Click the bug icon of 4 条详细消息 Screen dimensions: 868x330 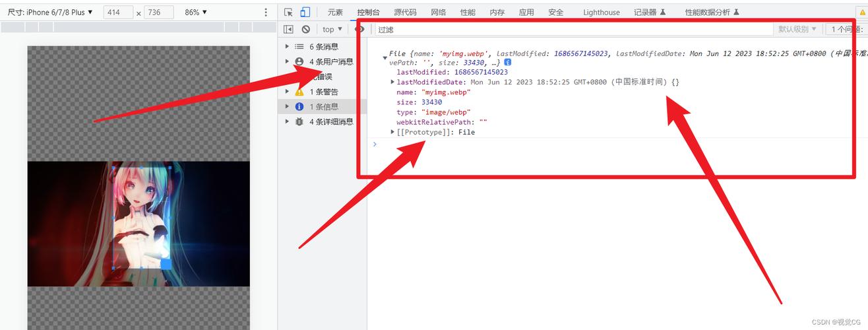click(x=299, y=121)
